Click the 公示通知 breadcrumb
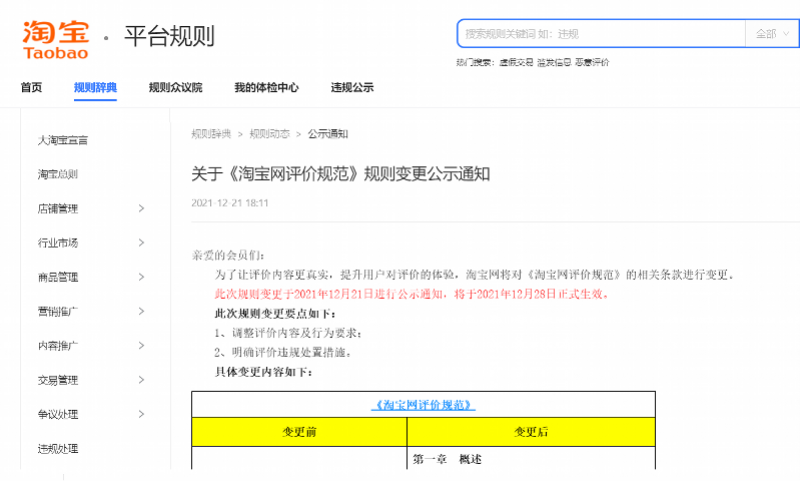Image resolution: width=800 pixels, height=481 pixels. [328, 134]
